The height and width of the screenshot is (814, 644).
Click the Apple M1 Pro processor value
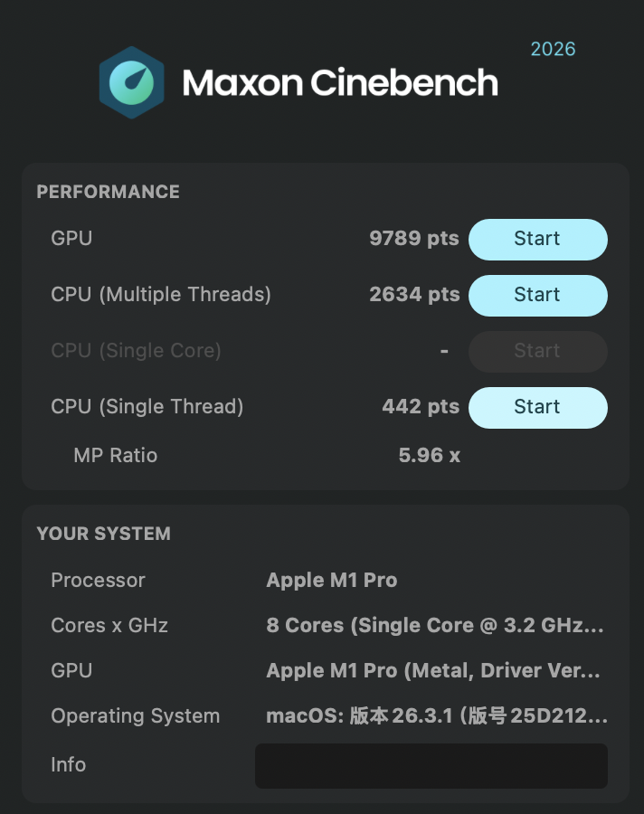coord(332,580)
